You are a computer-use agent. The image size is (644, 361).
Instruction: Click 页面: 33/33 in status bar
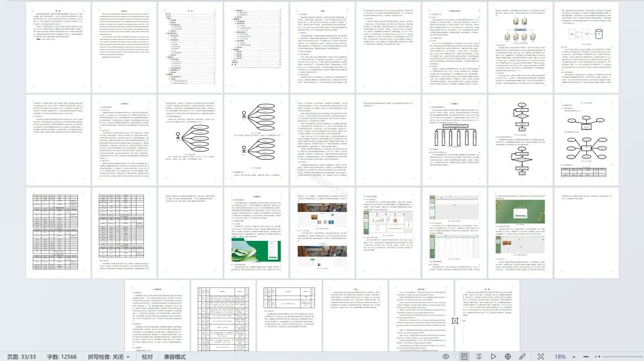tap(21, 357)
